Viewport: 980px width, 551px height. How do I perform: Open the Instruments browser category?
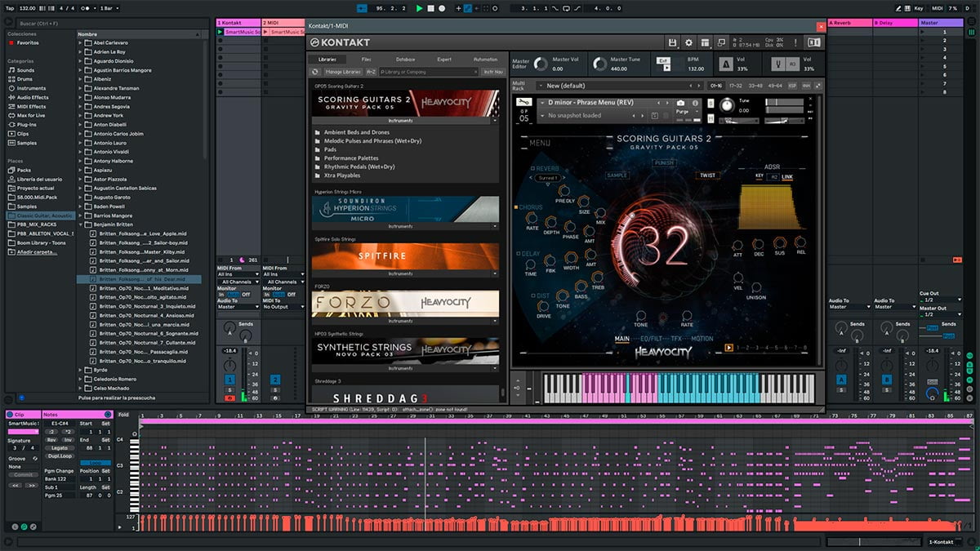coord(31,88)
